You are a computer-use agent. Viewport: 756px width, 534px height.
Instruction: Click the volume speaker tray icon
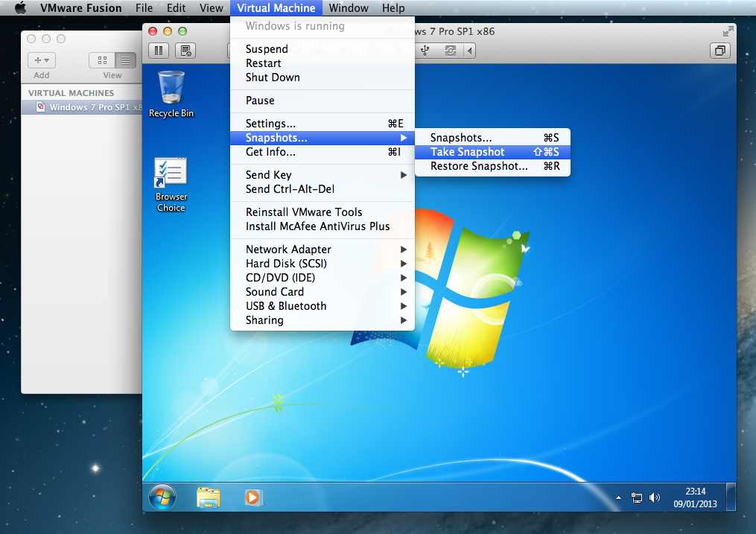(x=655, y=498)
